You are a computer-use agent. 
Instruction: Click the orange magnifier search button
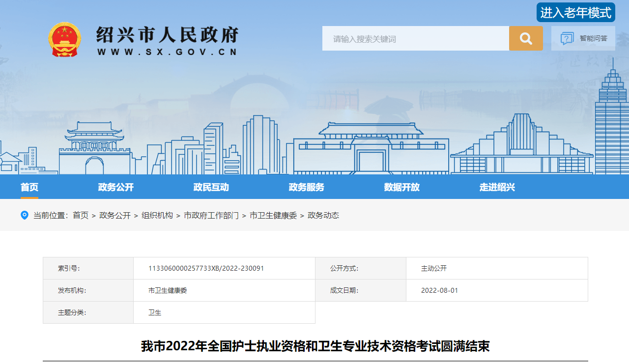coord(526,38)
